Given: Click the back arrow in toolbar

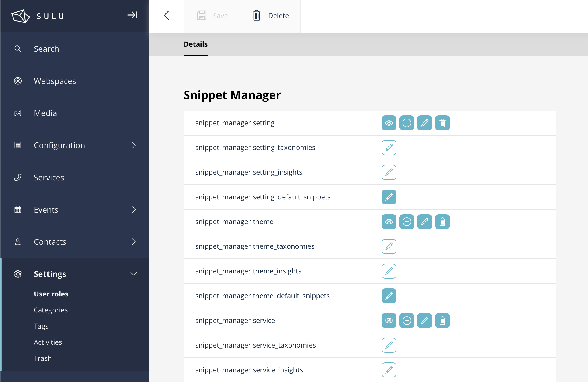Looking at the screenshot, I should (167, 16).
